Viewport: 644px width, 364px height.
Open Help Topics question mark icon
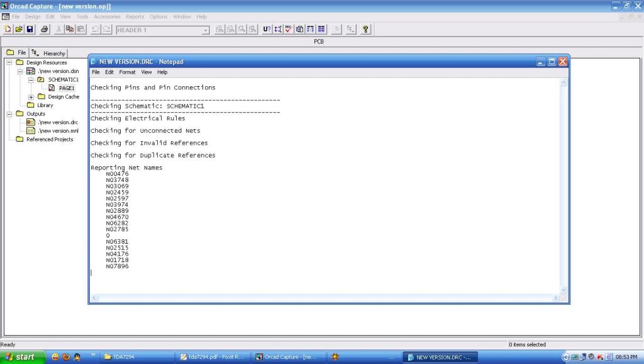point(365,29)
